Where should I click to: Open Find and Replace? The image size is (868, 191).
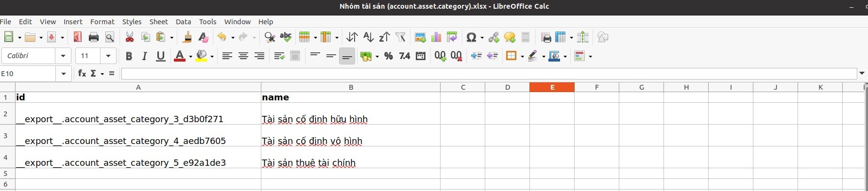pyautogui.click(x=270, y=37)
